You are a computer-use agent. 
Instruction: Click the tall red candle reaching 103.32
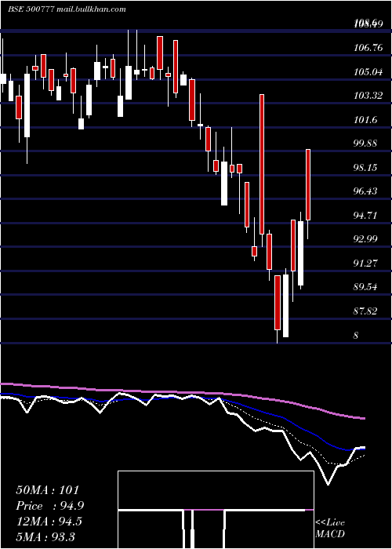coord(262,164)
